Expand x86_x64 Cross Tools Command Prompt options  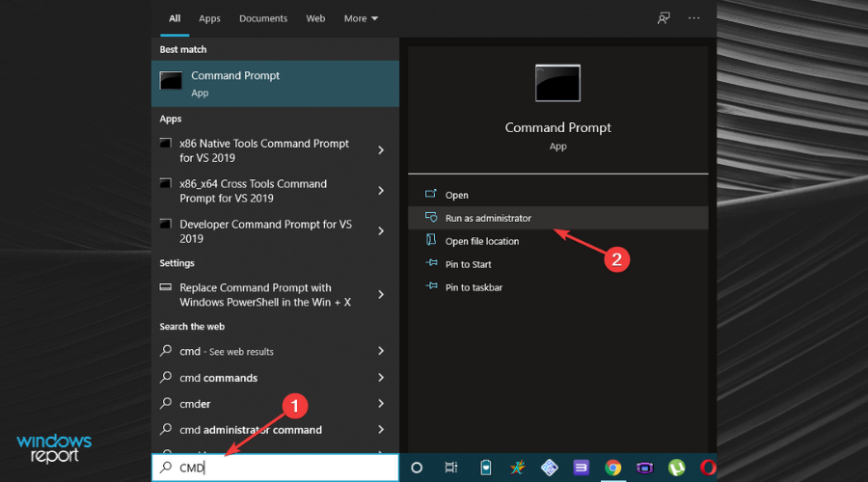[381, 190]
